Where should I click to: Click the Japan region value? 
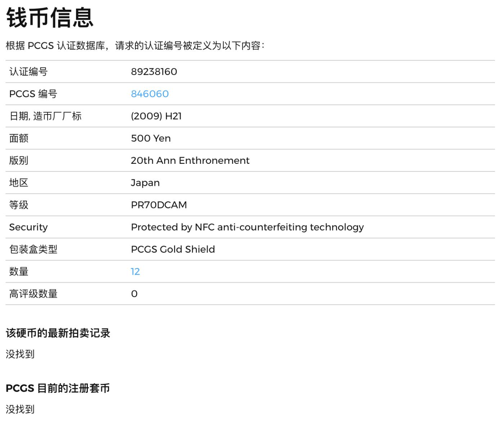145,183
